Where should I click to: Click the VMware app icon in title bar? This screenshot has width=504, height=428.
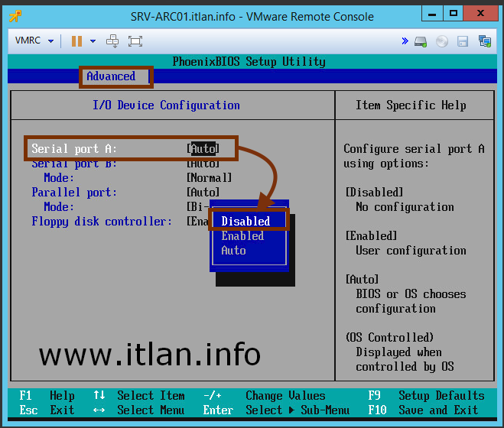click(x=15, y=16)
